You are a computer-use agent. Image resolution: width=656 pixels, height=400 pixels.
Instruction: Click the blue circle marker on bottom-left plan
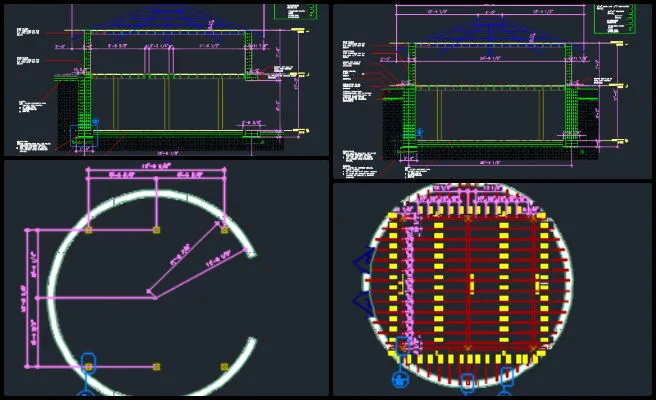[x=88, y=366]
